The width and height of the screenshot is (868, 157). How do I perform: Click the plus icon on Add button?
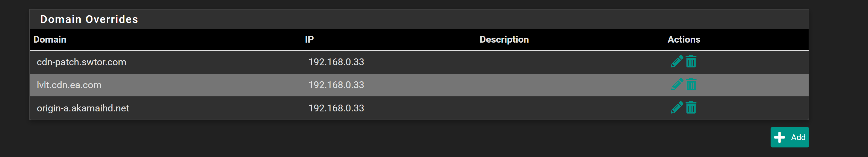779,137
